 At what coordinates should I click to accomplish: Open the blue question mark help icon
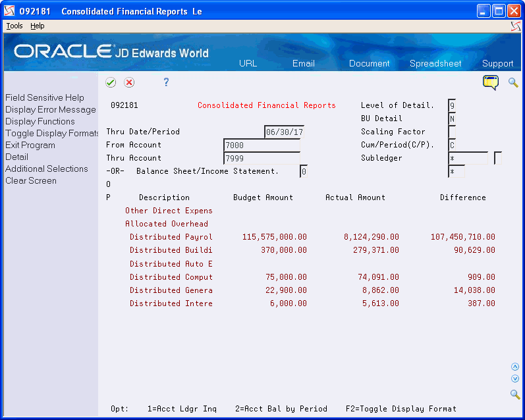click(166, 82)
